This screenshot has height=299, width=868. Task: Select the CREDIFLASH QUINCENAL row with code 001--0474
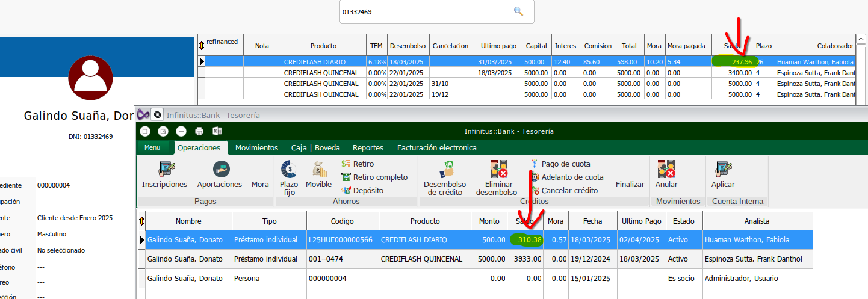point(421,259)
